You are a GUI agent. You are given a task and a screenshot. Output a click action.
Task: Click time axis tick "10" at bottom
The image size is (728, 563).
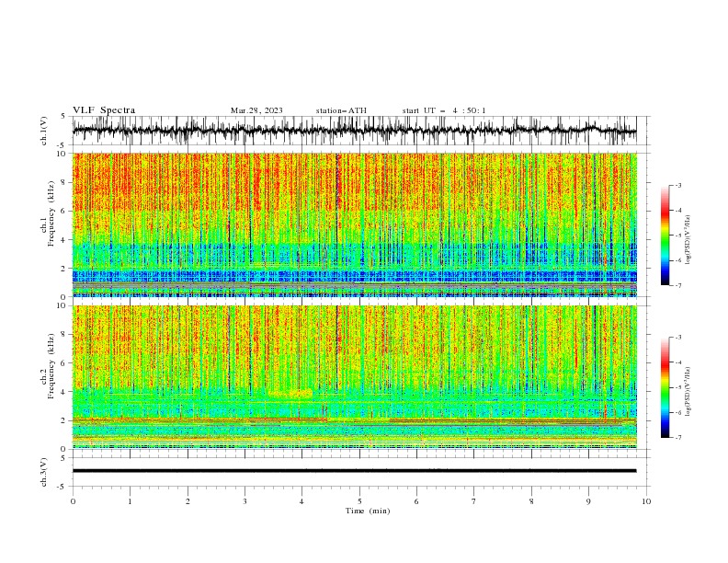[646, 501]
